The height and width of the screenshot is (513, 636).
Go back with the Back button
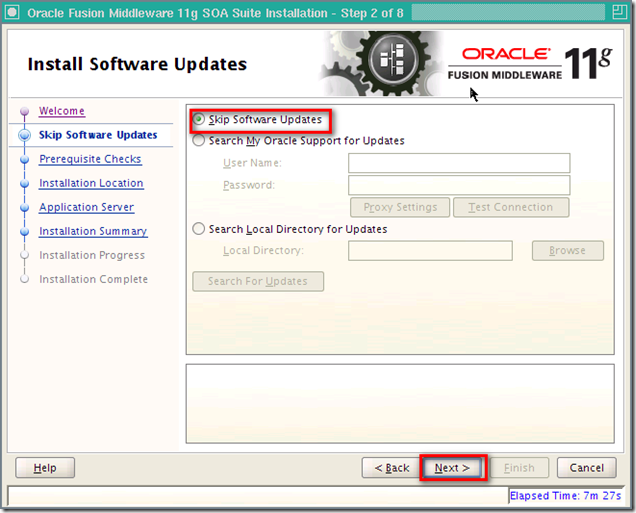click(391, 468)
